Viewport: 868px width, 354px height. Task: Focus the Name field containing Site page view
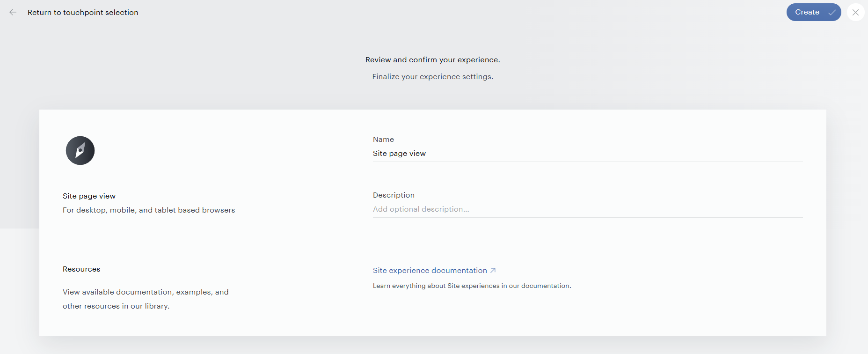(x=588, y=154)
